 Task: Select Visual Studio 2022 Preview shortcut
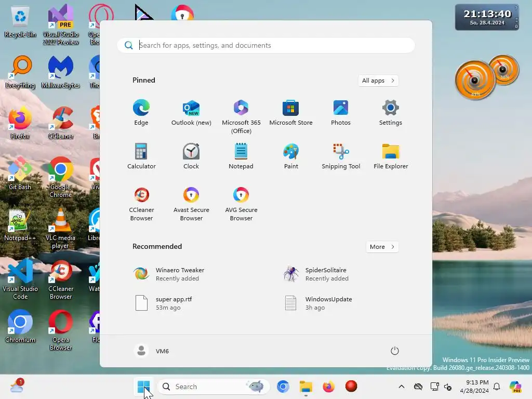coord(61,24)
